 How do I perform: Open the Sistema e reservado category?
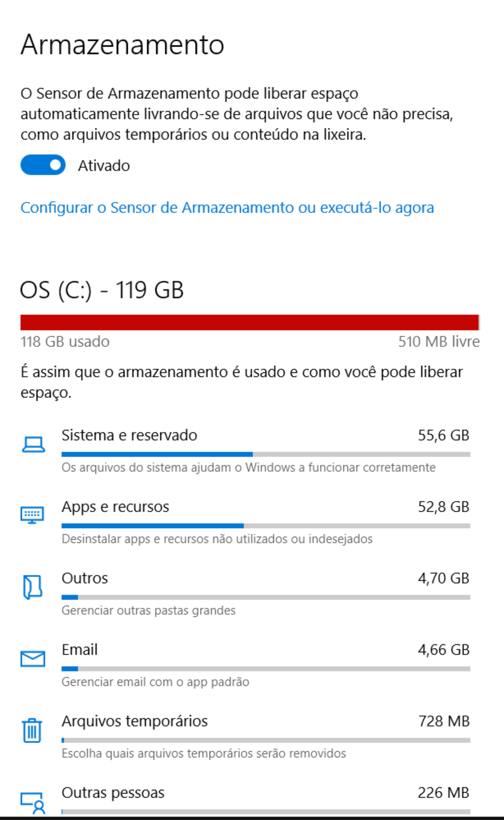[x=246, y=450]
